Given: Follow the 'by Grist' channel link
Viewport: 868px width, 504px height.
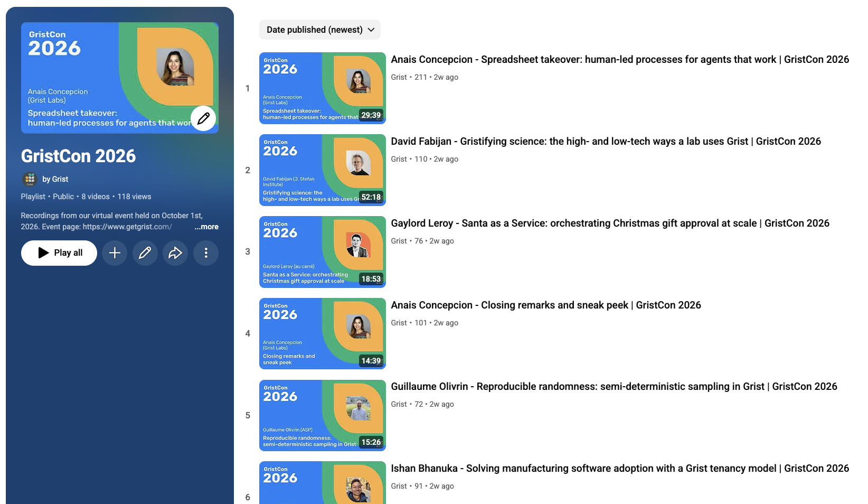Looking at the screenshot, I should [55, 179].
